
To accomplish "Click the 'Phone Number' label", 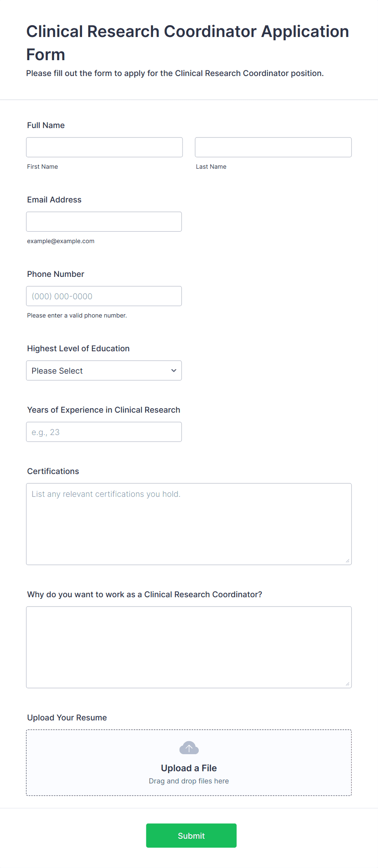I will pyautogui.click(x=56, y=274).
